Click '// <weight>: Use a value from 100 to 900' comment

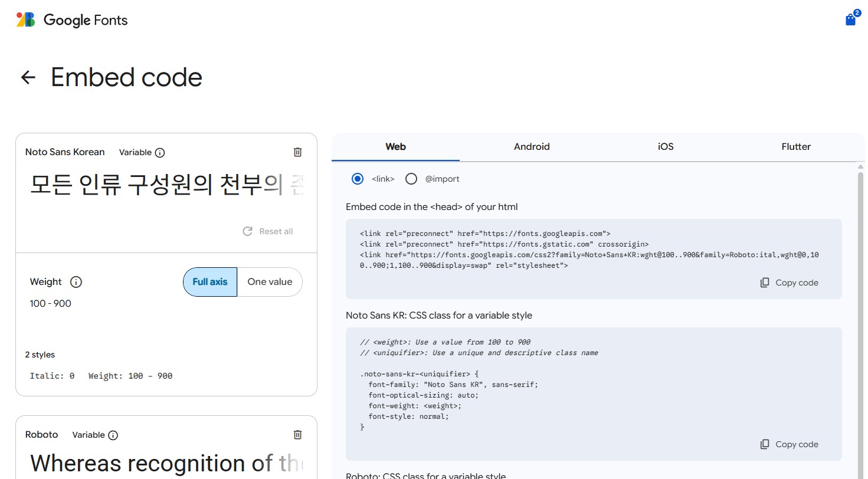point(445,342)
